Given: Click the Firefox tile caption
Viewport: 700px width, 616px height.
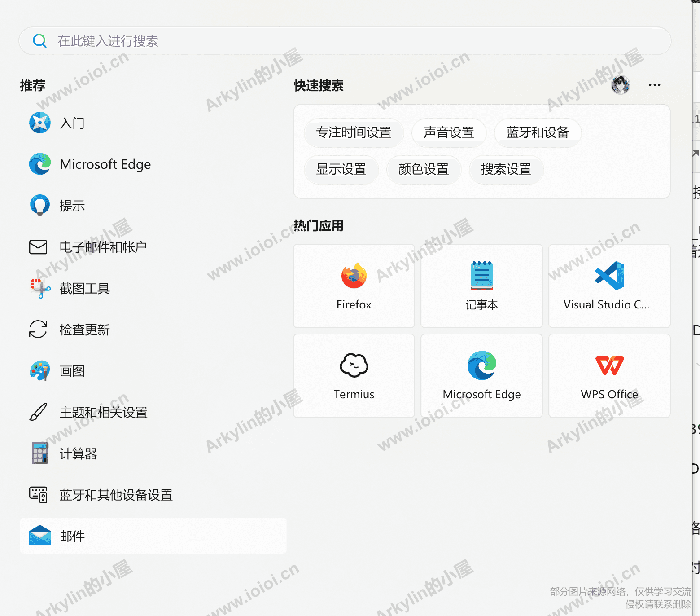Looking at the screenshot, I should (x=354, y=304).
